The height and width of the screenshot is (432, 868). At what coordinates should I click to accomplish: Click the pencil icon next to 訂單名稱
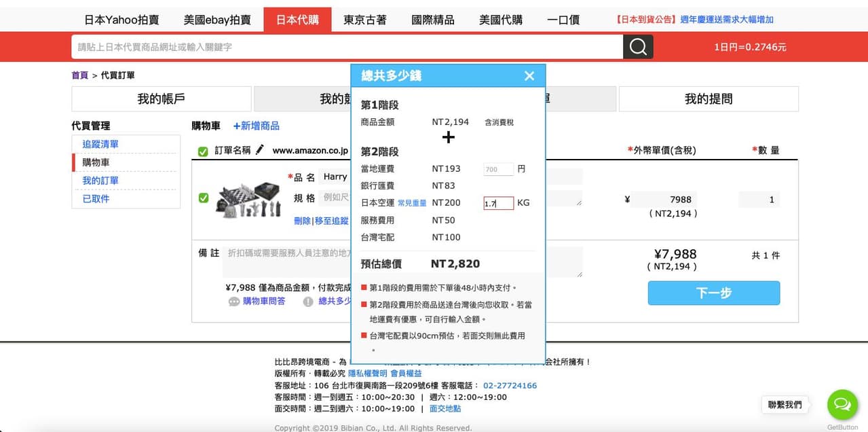259,150
